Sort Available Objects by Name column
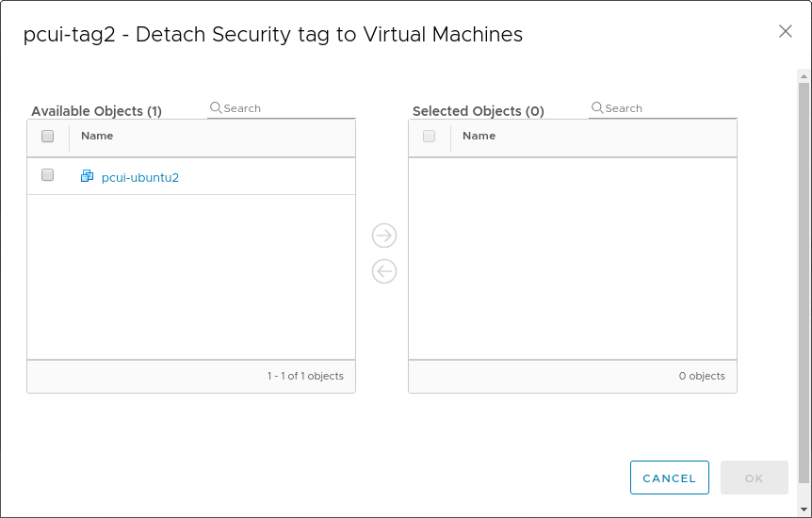This screenshot has height=518, width=812. (x=97, y=137)
